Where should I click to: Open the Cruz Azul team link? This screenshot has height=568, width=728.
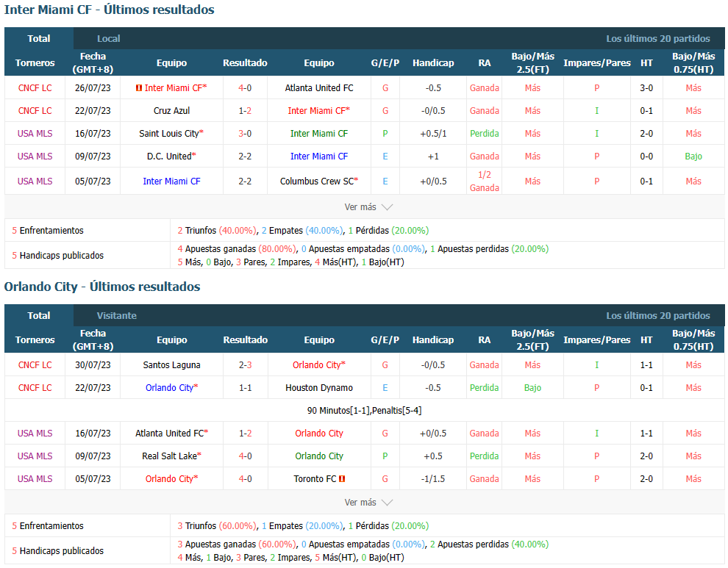[x=172, y=111]
